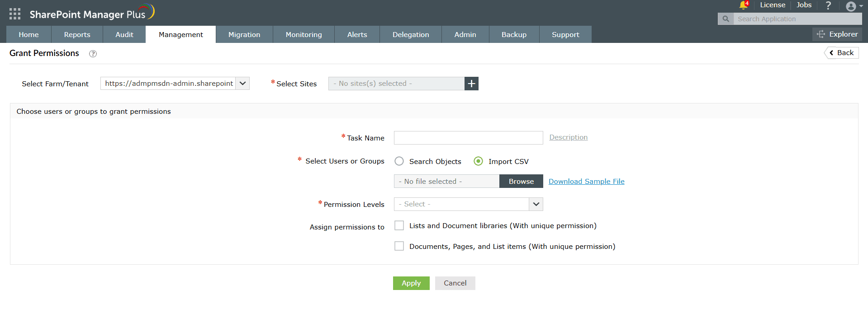Click the No sites(s) selected field

click(x=396, y=84)
